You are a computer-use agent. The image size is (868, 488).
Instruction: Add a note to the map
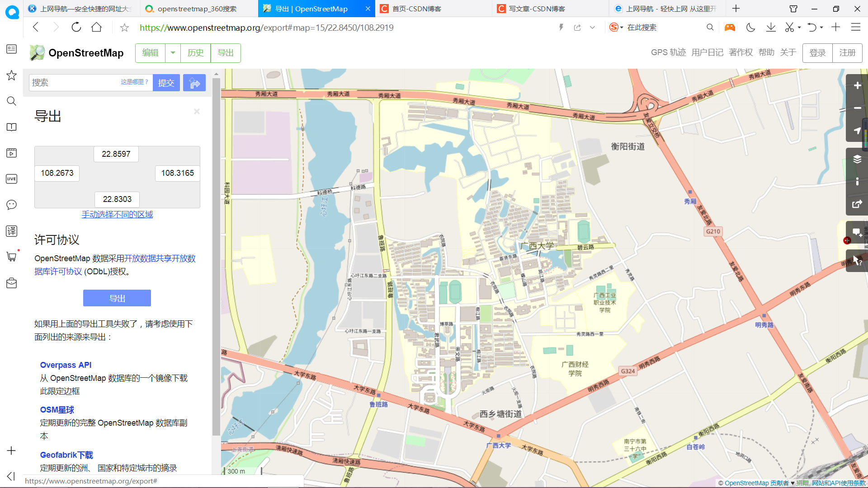pos(857,232)
